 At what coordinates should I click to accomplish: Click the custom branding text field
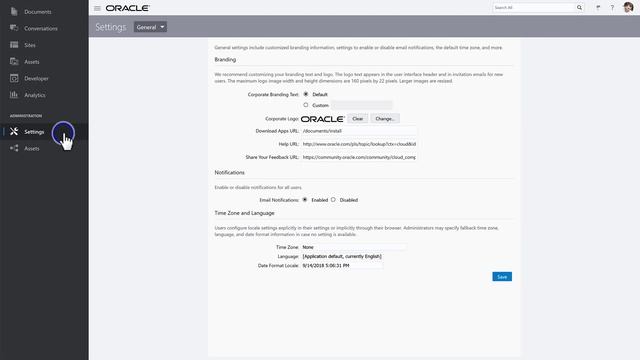point(362,105)
